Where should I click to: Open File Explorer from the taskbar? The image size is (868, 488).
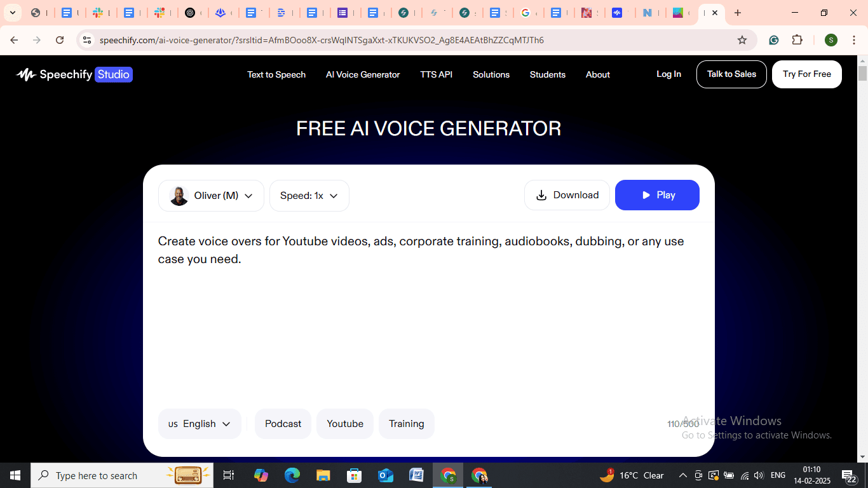(x=323, y=475)
